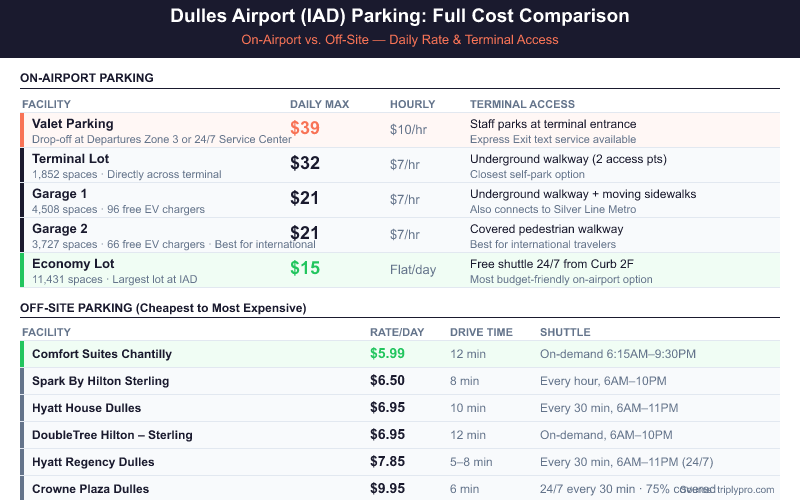Image resolution: width=800 pixels, height=500 pixels.
Task: Click the DAILY MAX column header
Action: point(320,104)
